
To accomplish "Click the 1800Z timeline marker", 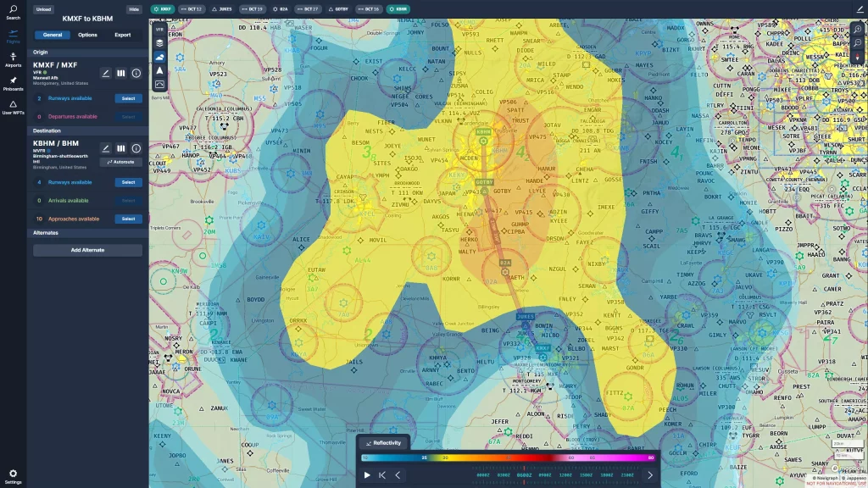I will 606,474.
